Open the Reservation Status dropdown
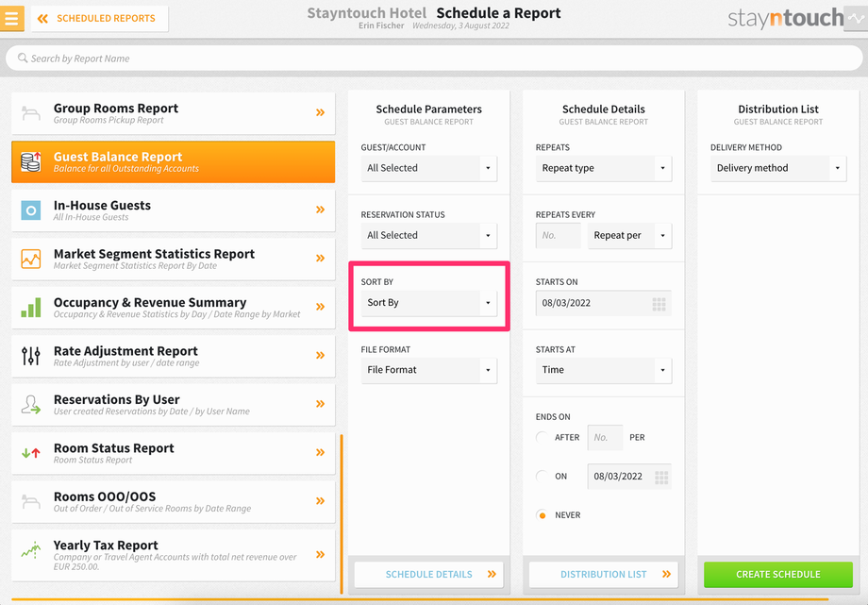 429,235
